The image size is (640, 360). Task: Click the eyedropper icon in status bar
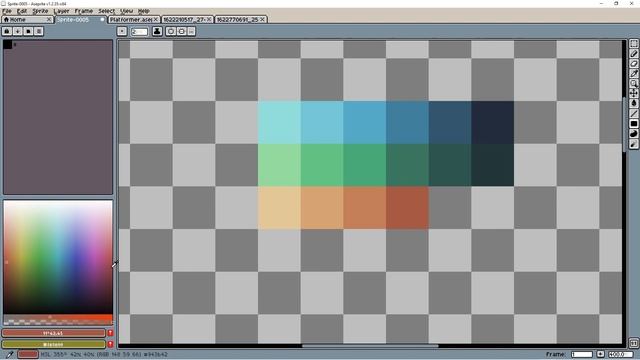pos(9,354)
